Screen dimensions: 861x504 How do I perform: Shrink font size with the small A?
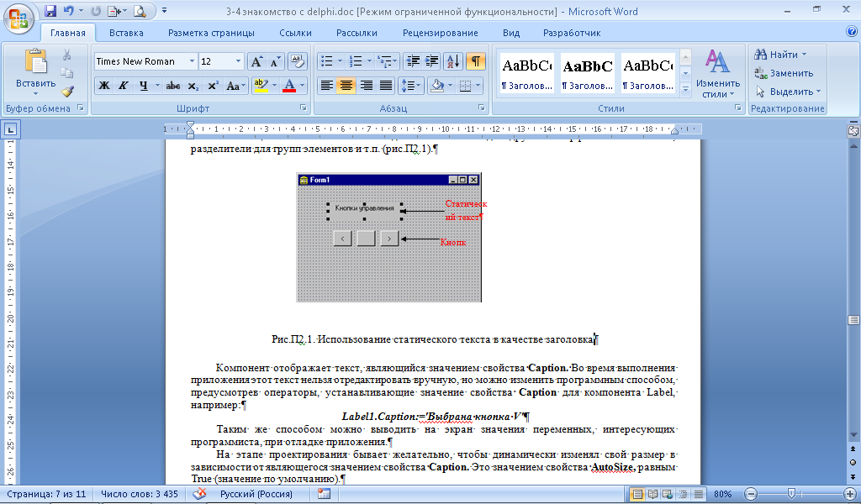pyautogui.click(x=275, y=61)
